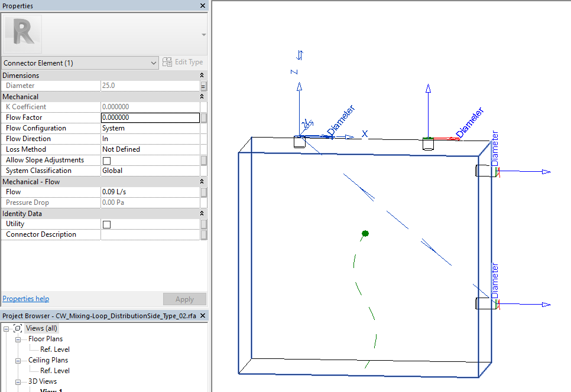Select Ref. Level under Floor Plans

coord(56,349)
